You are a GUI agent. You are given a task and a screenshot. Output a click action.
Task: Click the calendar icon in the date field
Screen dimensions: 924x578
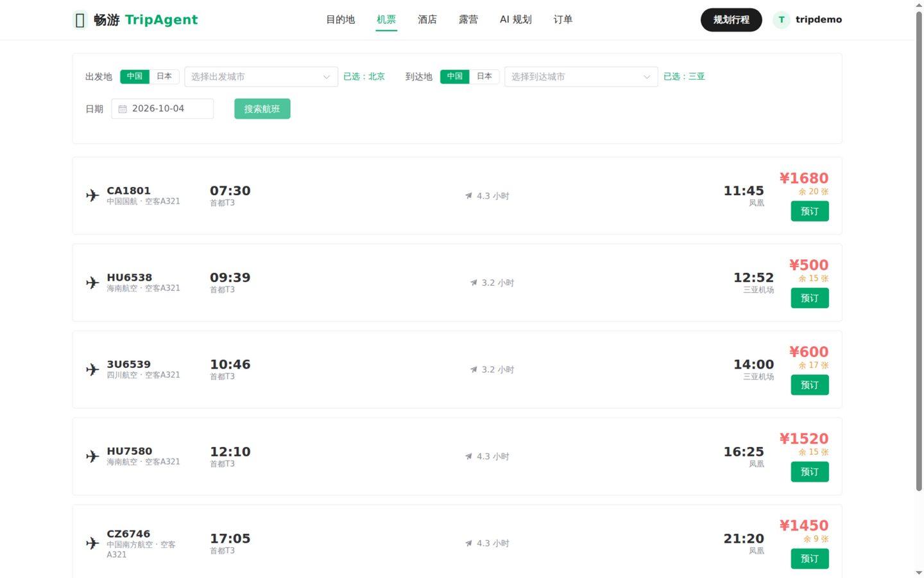point(123,109)
